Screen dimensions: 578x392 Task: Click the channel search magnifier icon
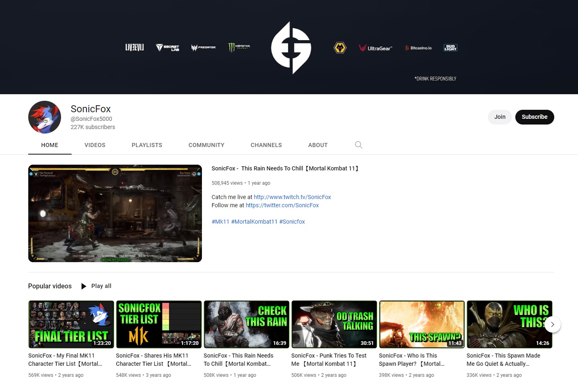(358, 145)
